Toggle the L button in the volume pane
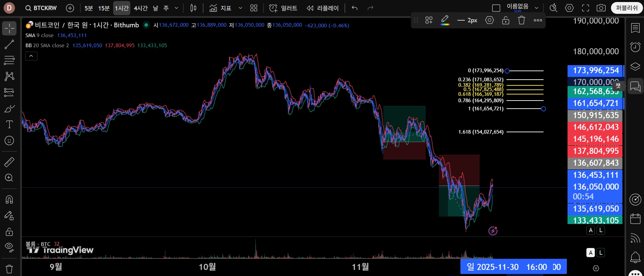The width and height of the screenshot is (644, 276). click(601, 253)
